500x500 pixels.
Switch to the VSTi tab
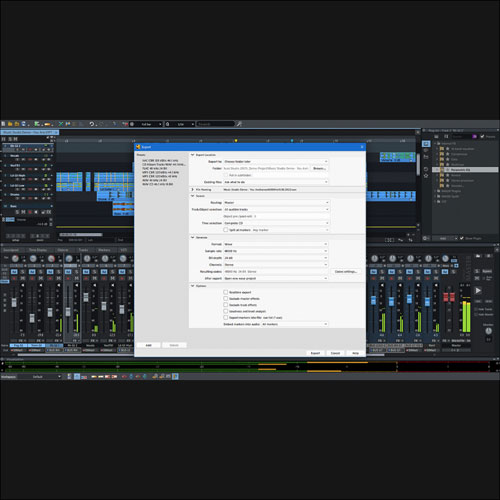(x=123, y=250)
